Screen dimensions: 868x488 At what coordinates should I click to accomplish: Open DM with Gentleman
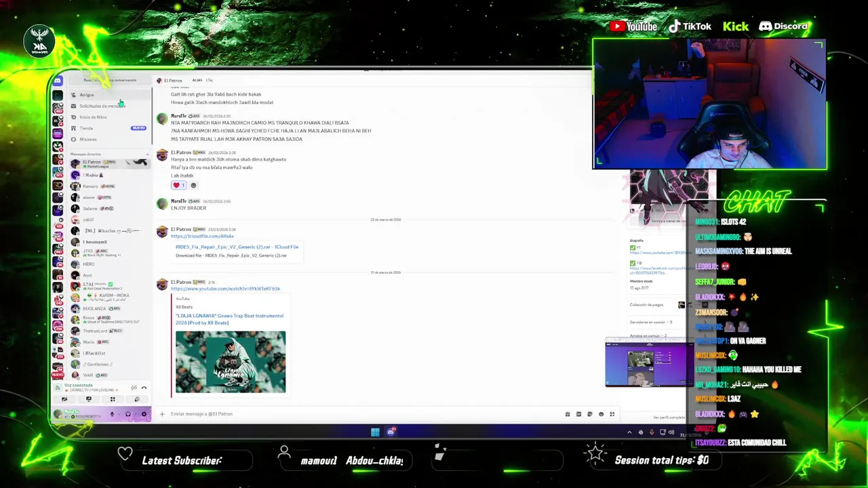110,364
